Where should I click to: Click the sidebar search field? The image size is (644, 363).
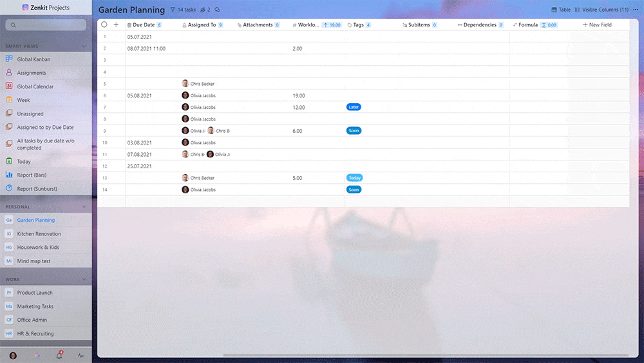point(46,25)
